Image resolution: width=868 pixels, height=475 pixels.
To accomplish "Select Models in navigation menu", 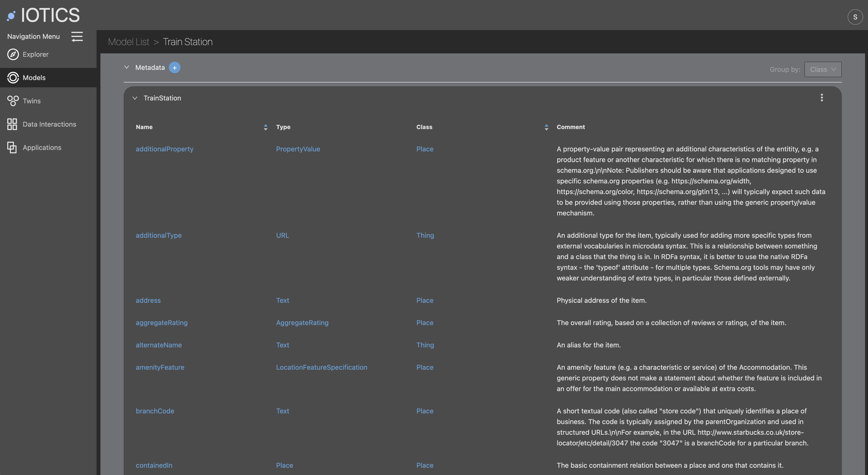I will tap(34, 78).
